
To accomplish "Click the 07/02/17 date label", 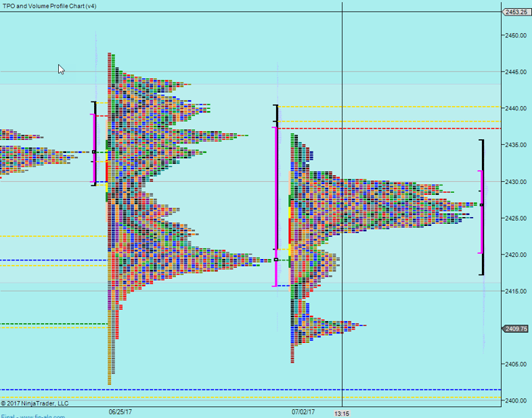I will pos(302,412).
